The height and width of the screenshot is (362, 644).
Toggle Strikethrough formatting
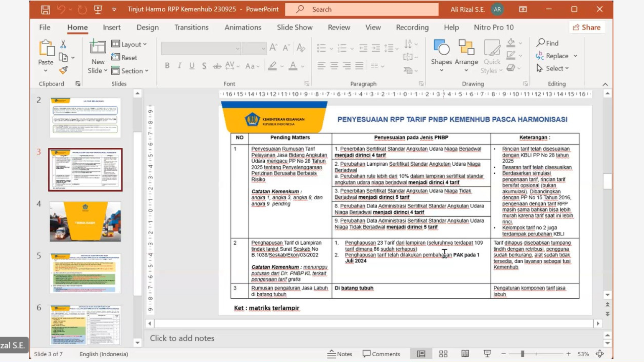[x=217, y=66]
